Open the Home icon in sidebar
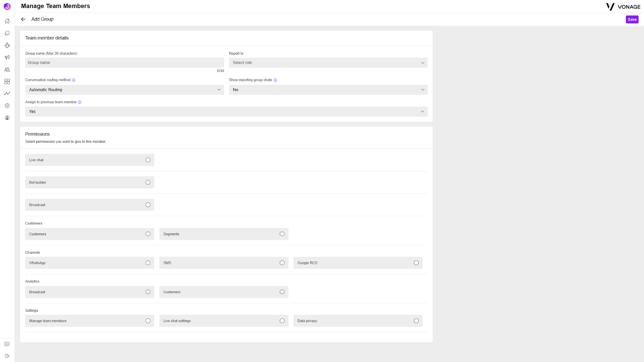 point(7,21)
